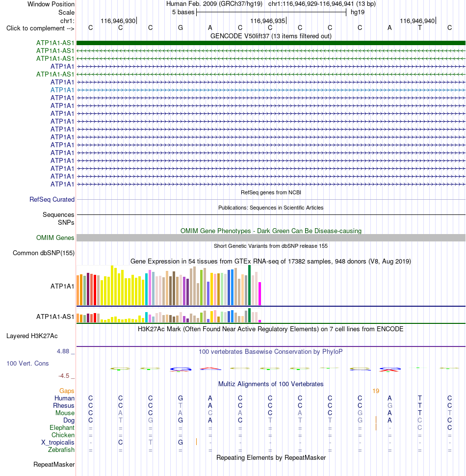466x476 pixels.
Task: Select the 'Chicken' alignment row label
Action: tap(63, 435)
